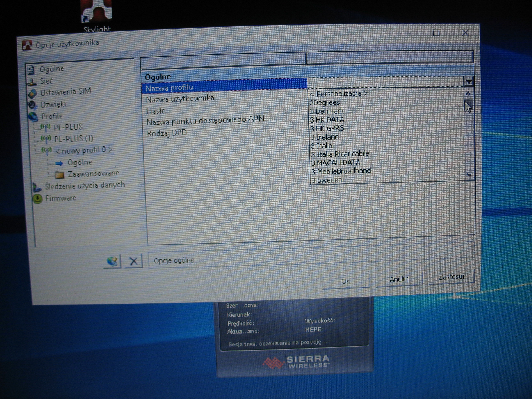The height and width of the screenshot is (399, 532).
Task: Choose 3 Italia Ricaricabile from the list
Action: (x=340, y=154)
